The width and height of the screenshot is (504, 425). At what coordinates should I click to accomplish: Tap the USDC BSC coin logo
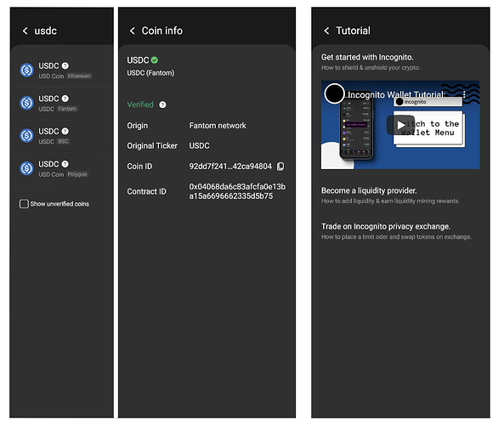26,136
